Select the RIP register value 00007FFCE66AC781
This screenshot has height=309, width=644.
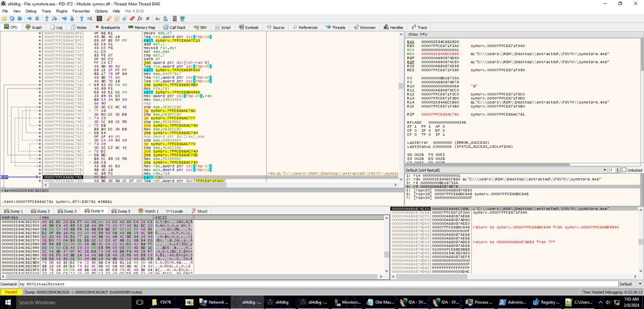tap(440, 114)
